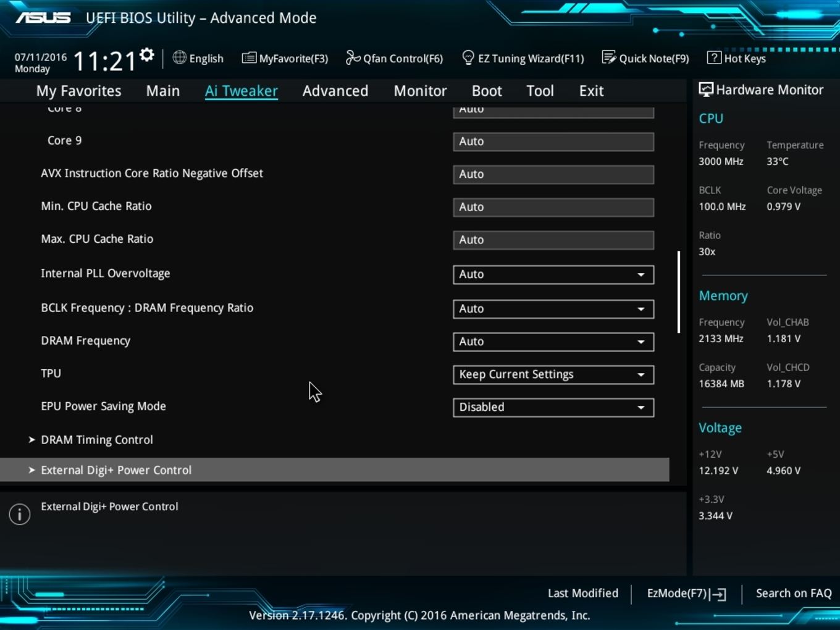
Task: Click the Vol_CHCD 1.178 V value
Action: [783, 384]
